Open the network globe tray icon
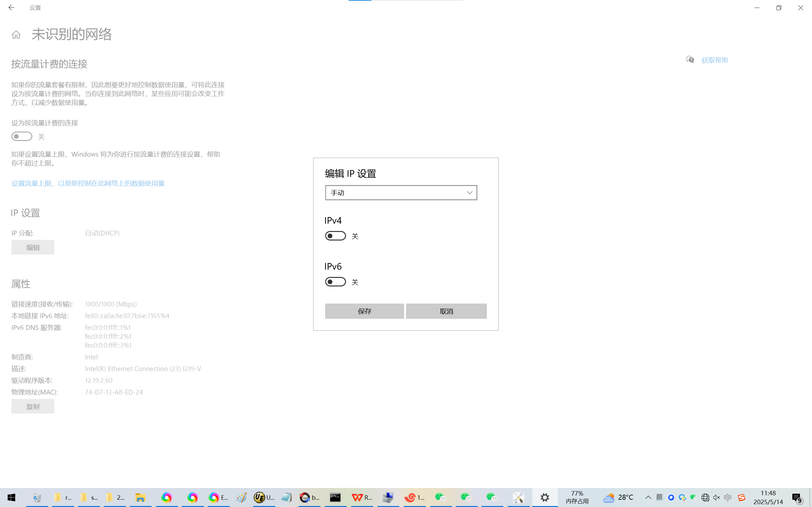Image resolution: width=812 pixels, height=507 pixels. [x=705, y=497]
